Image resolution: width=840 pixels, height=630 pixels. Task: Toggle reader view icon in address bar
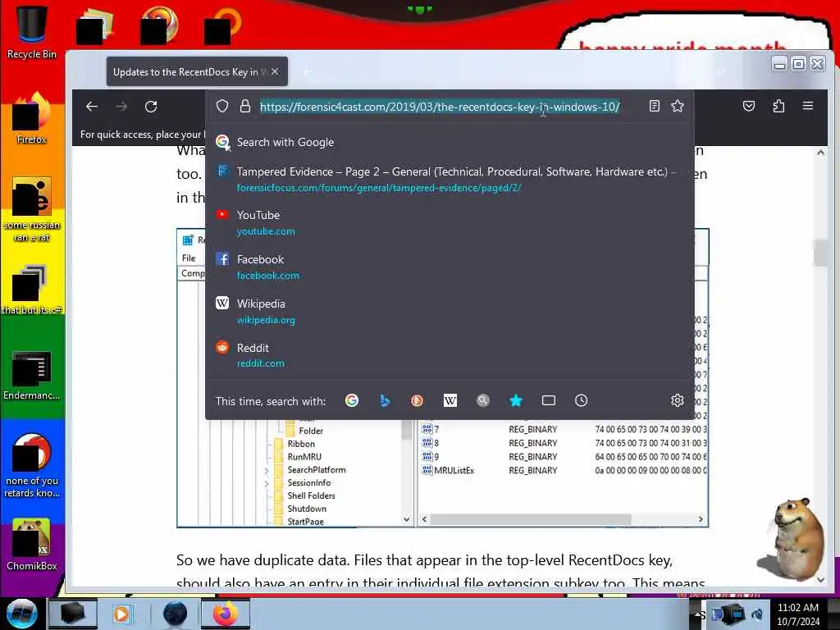pyautogui.click(x=654, y=106)
